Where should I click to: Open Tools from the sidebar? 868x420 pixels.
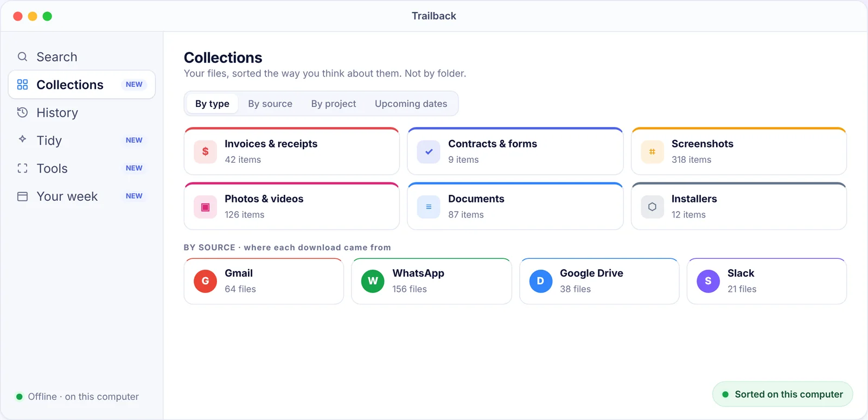tap(82, 168)
